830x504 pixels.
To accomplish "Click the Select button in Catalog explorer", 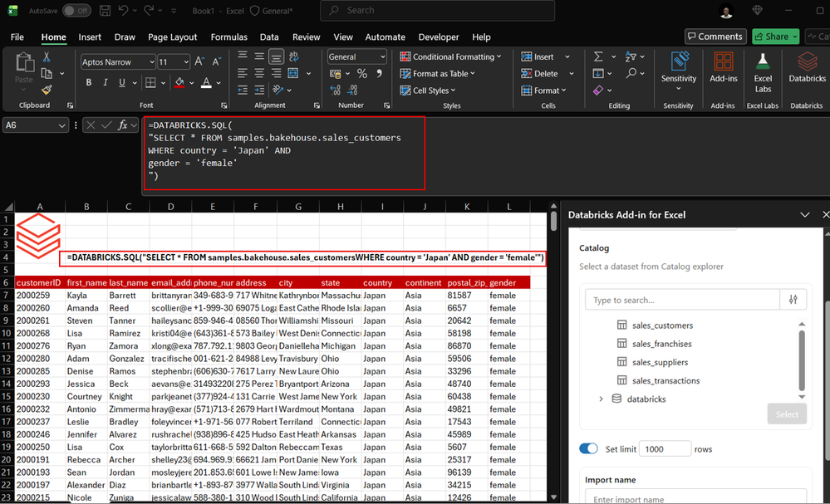I will [x=787, y=414].
